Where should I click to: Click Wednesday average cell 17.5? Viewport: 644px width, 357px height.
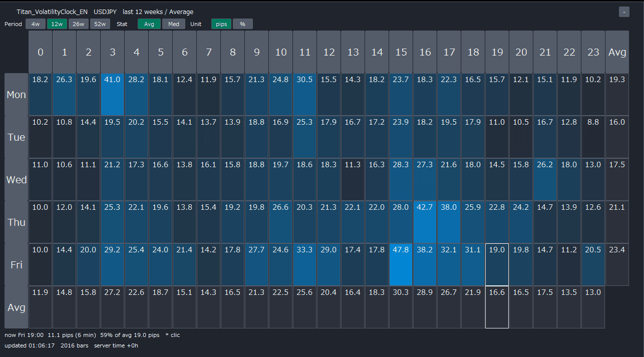[x=617, y=180]
